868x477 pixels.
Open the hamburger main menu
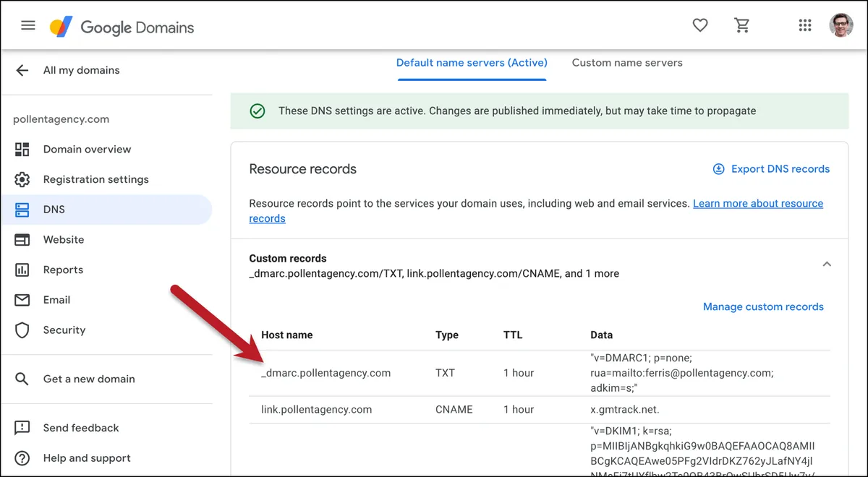[28, 25]
